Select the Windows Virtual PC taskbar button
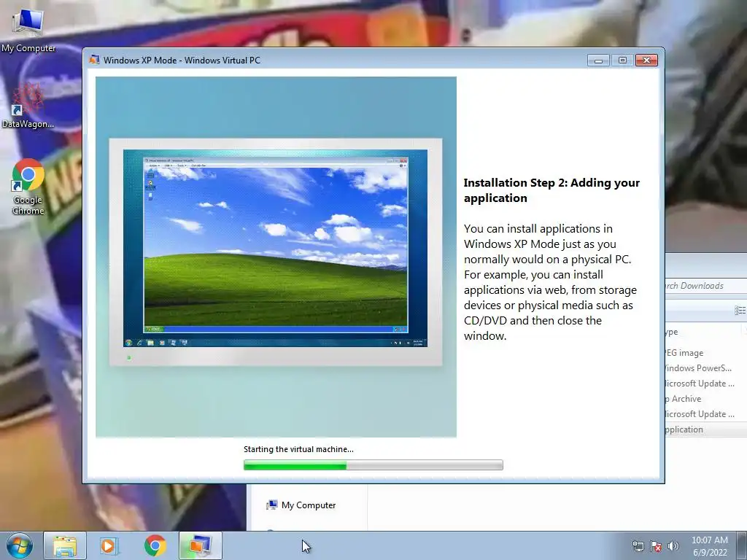This screenshot has width=747, height=560. (x=201, y=545)
